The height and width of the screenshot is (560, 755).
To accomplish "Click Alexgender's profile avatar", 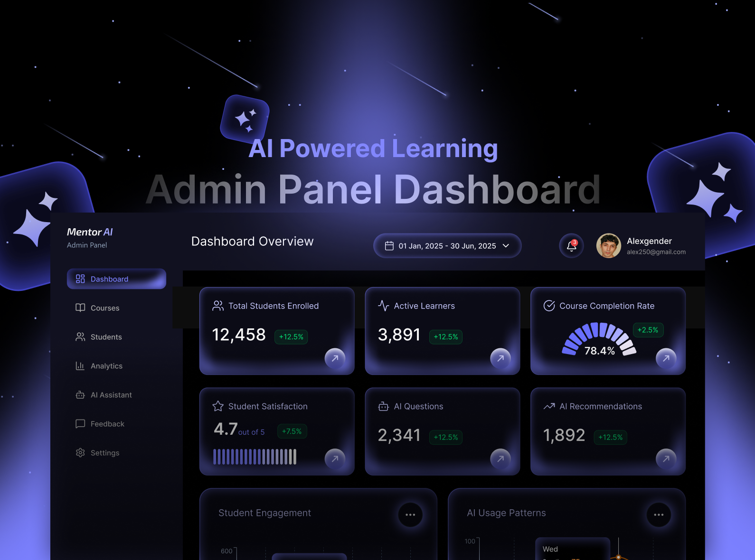I will click(608, 245).
